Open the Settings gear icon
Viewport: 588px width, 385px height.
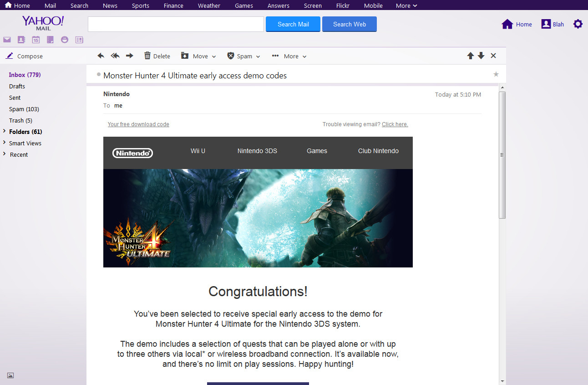tap(578, 24)
